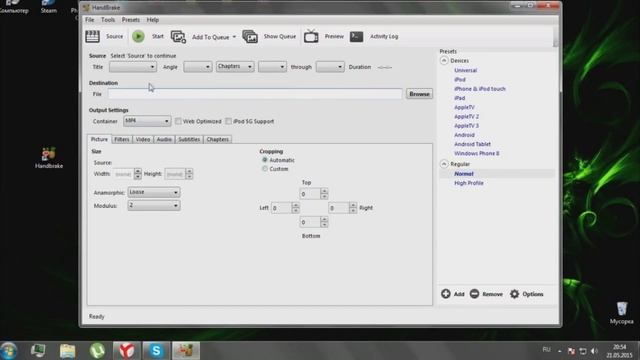
Task: Open the Anamorphic dropdown
Action: 154,192
